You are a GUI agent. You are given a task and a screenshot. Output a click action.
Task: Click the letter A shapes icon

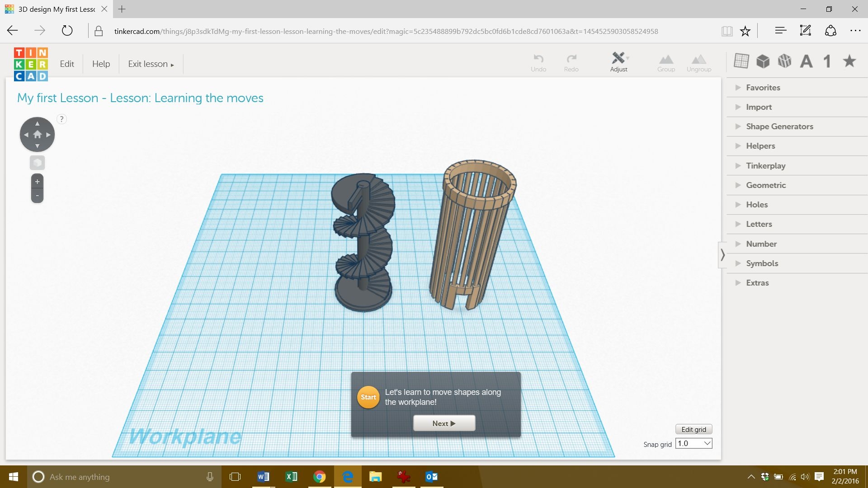click(x=806, y=61)
